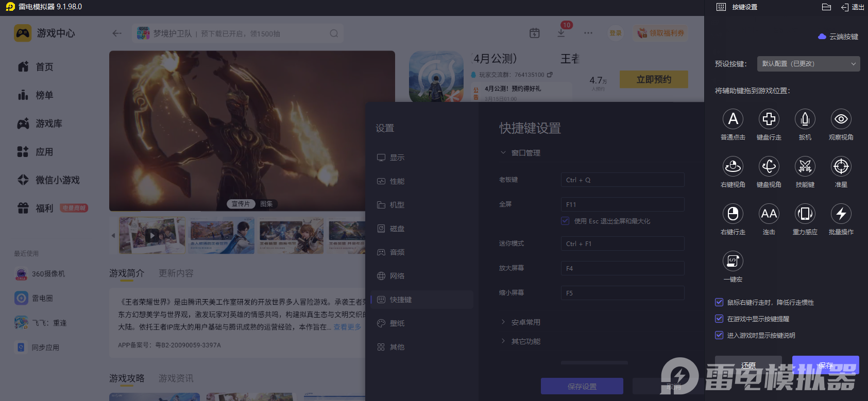The height and width of the screenshot is (401, 868).
Task: Select the 一键宏 macro script icon
Action: tap(733, 261)
